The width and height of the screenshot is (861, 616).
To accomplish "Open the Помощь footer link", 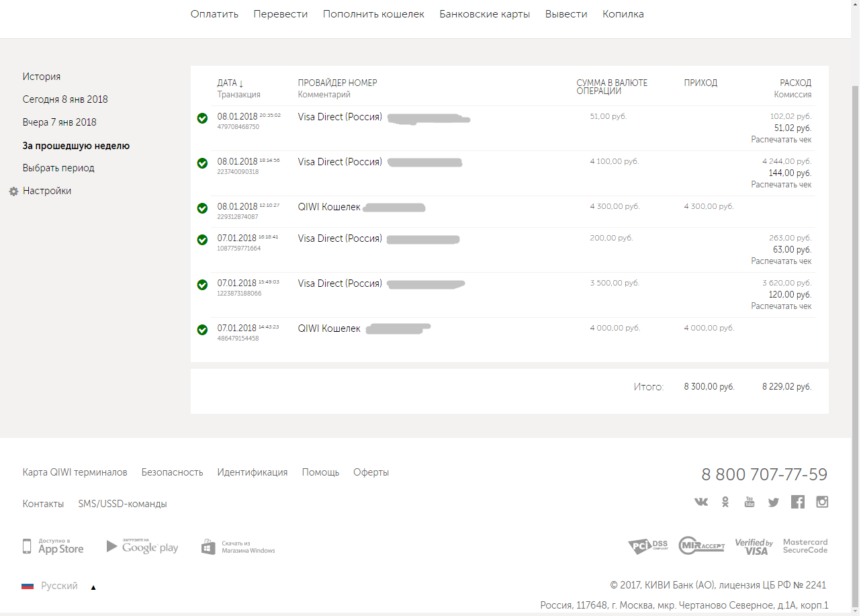I will pyautogui.click(x=320, y=472).
